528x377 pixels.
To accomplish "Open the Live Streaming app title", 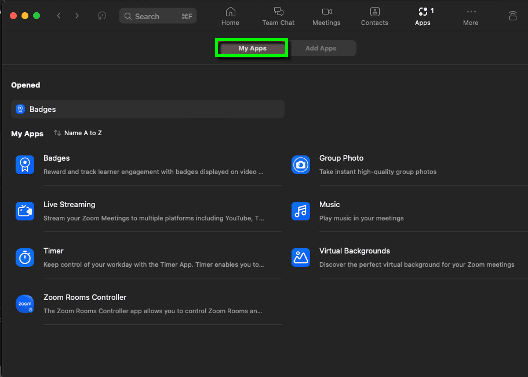I will point(69,205).
